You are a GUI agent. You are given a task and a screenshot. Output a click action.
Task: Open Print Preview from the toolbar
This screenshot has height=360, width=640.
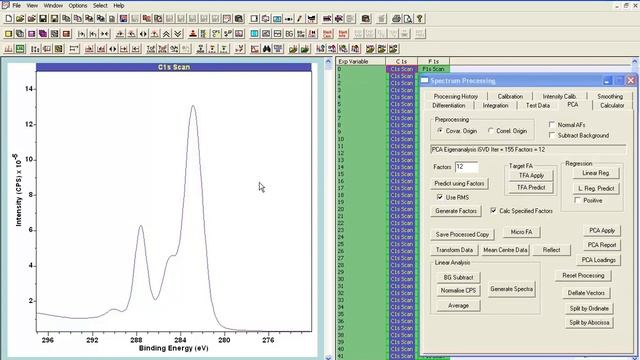click(407, 19)
